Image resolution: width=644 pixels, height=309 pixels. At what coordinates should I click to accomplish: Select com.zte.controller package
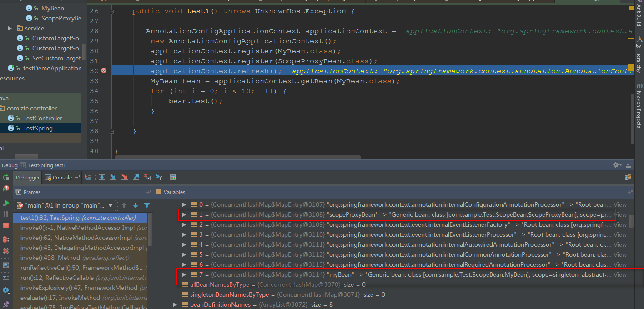[x=32, y=109]
